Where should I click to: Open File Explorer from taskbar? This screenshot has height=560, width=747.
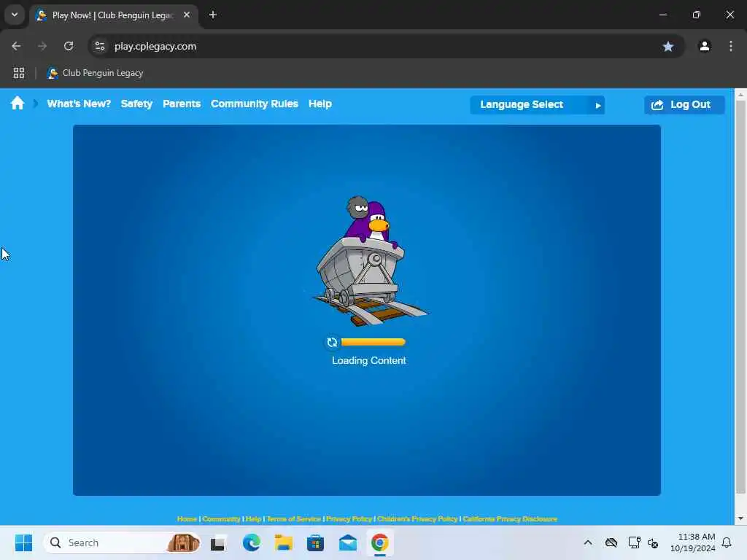[x=284, y=542]
